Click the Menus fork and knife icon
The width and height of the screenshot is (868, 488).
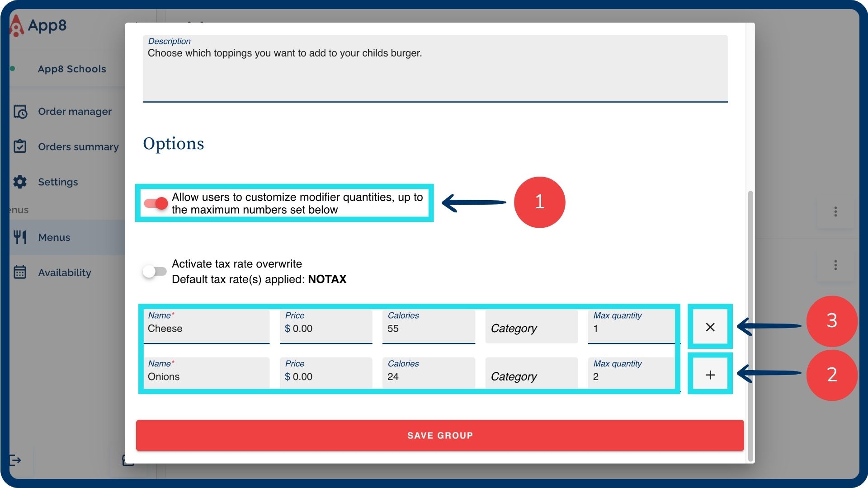pyautogui.click(x=20, y=237)
